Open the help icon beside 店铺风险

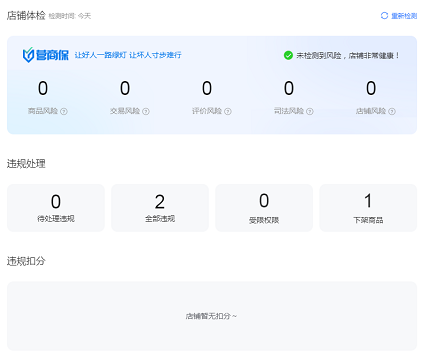[392, 112]
